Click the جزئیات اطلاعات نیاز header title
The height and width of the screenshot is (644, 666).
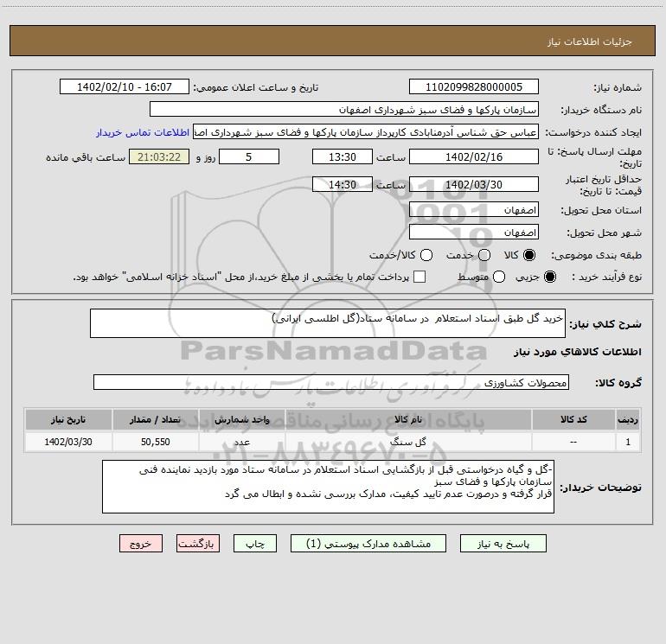point(590,41)
